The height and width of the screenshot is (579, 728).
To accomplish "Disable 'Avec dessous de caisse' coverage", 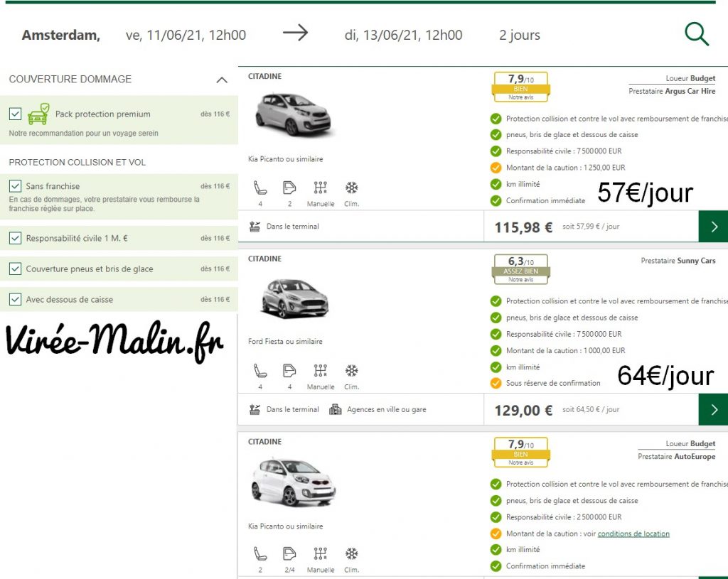I will point(15,299).
